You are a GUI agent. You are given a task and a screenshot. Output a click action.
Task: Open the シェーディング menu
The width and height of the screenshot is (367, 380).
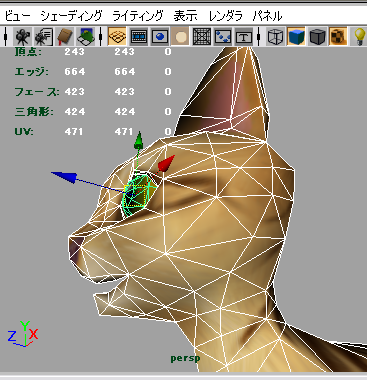coord(71,16)
